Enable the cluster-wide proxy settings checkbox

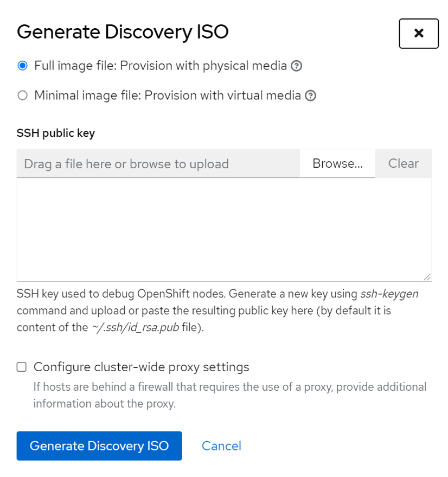[x=22, y=367]
